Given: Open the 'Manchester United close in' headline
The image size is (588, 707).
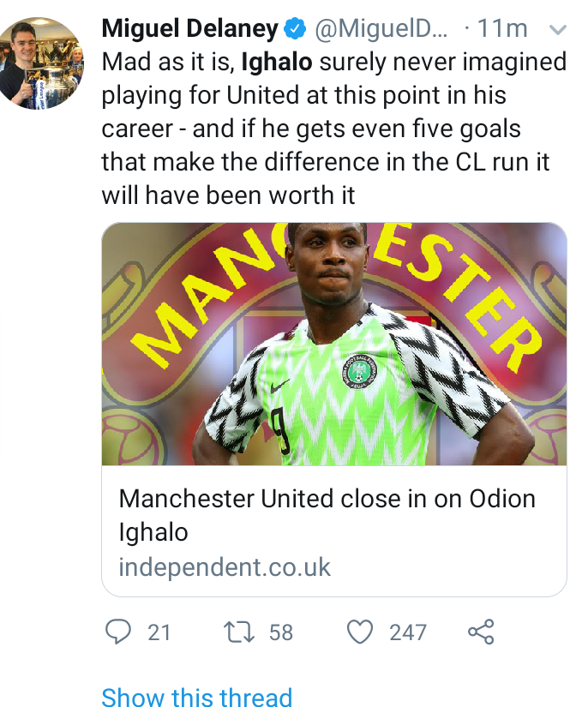Looking at the screenshot, I should 327,514.
